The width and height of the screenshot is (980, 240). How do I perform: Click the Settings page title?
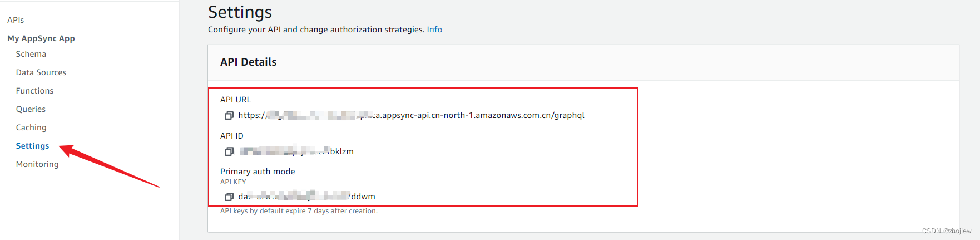pos(240,12)
